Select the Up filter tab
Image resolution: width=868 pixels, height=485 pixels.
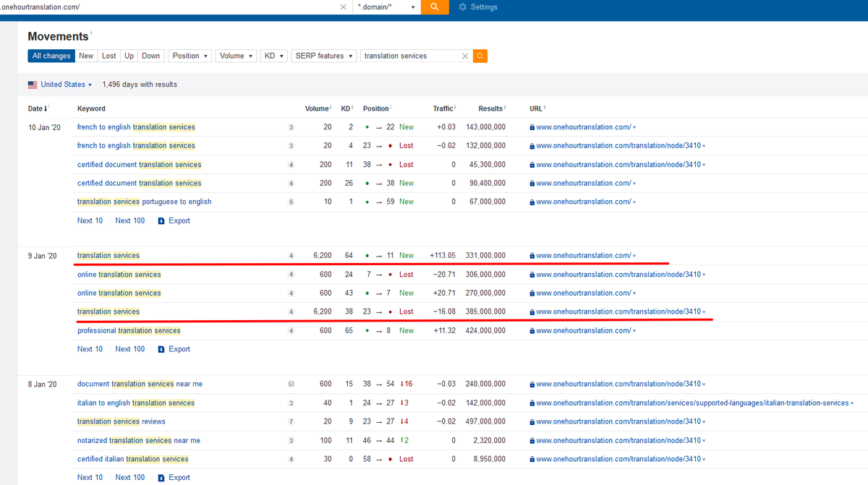(x=129, y=56)
